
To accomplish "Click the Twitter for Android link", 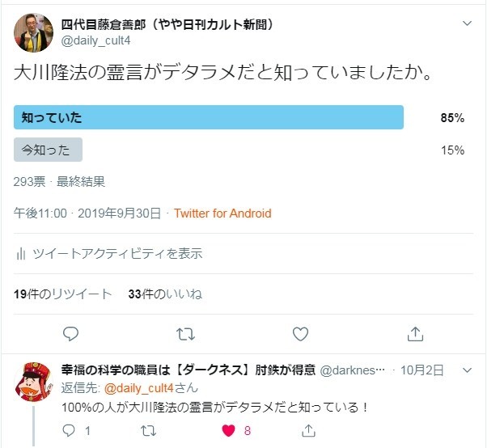I will point(222,213).
